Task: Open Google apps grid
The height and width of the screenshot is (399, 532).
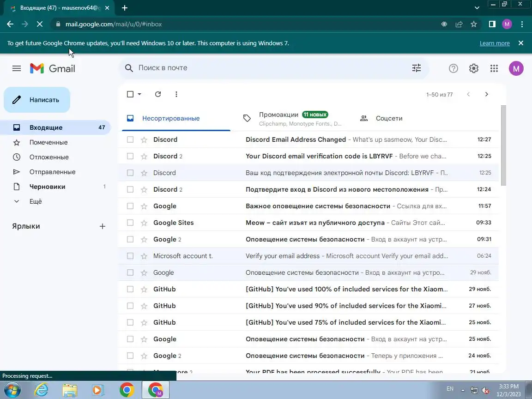Action: coord(494,68)
